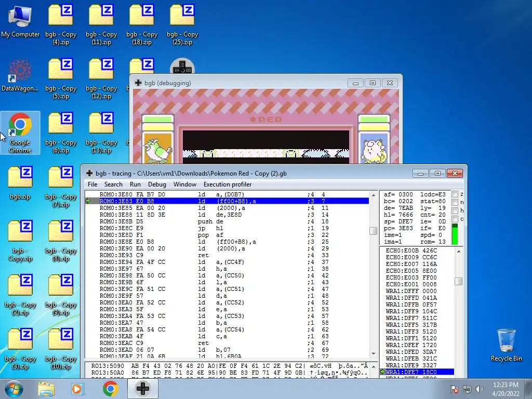Viewport: 532px width, 399px height.
Task: Click the bgb (debugging) game screen
Action: [x=265, y=126]
